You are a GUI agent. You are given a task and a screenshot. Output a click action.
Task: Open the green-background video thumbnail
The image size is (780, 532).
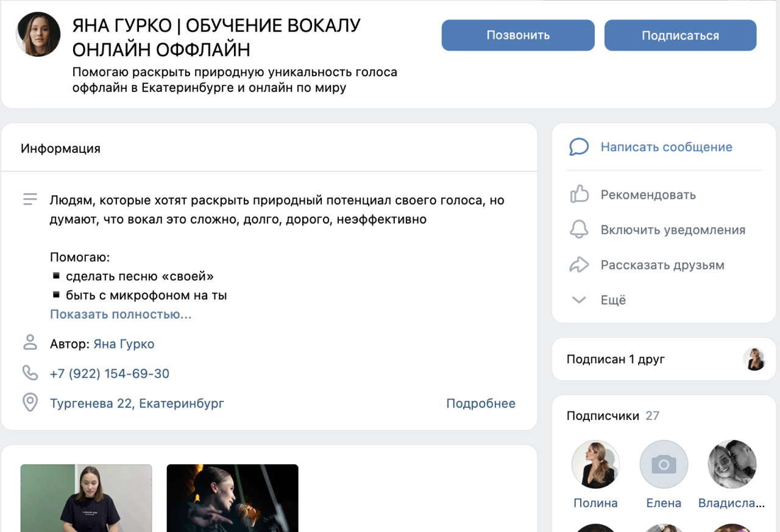coord(86,498)
